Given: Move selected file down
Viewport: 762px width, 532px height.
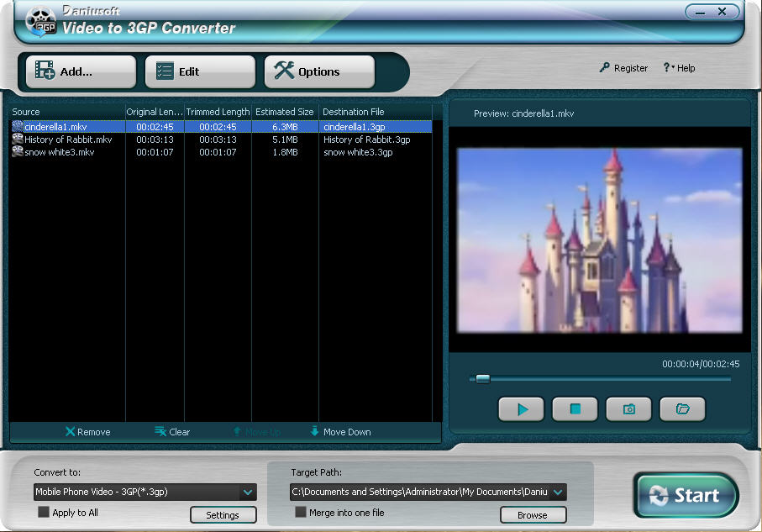Looking at the screenshot, I should coord(340,432).
